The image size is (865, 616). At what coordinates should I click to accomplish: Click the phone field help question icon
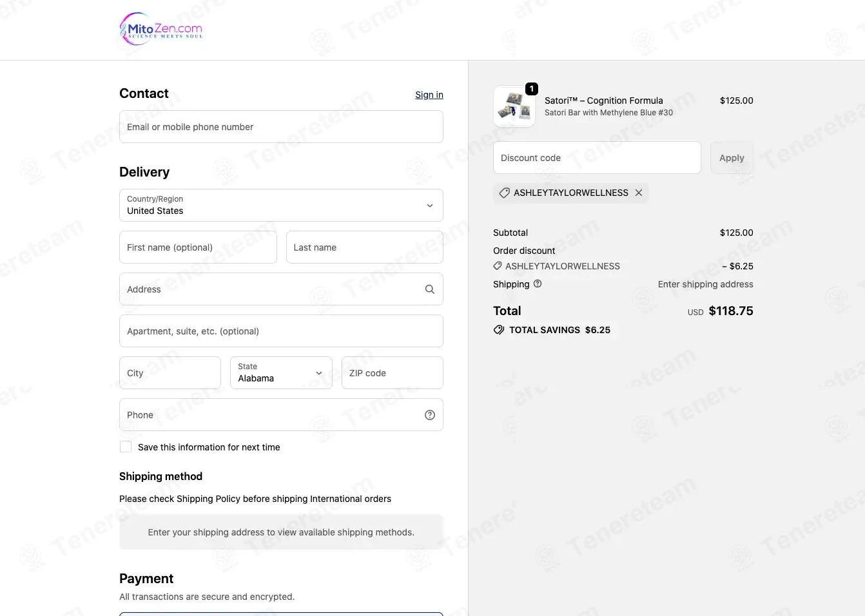430,415
